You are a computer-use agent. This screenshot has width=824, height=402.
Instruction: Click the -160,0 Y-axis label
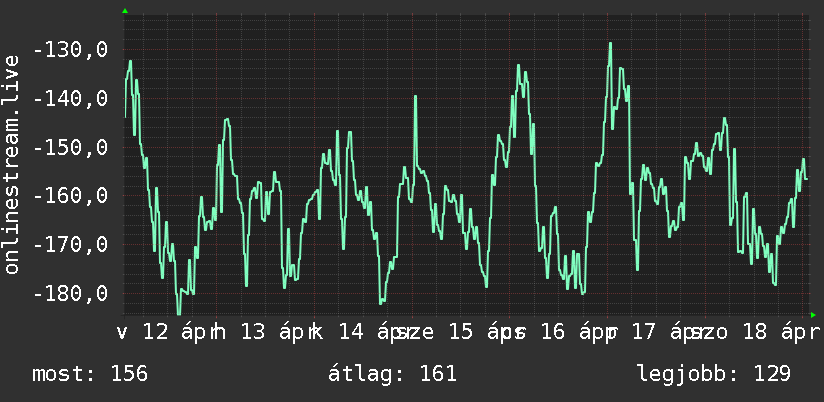point(70,196)
